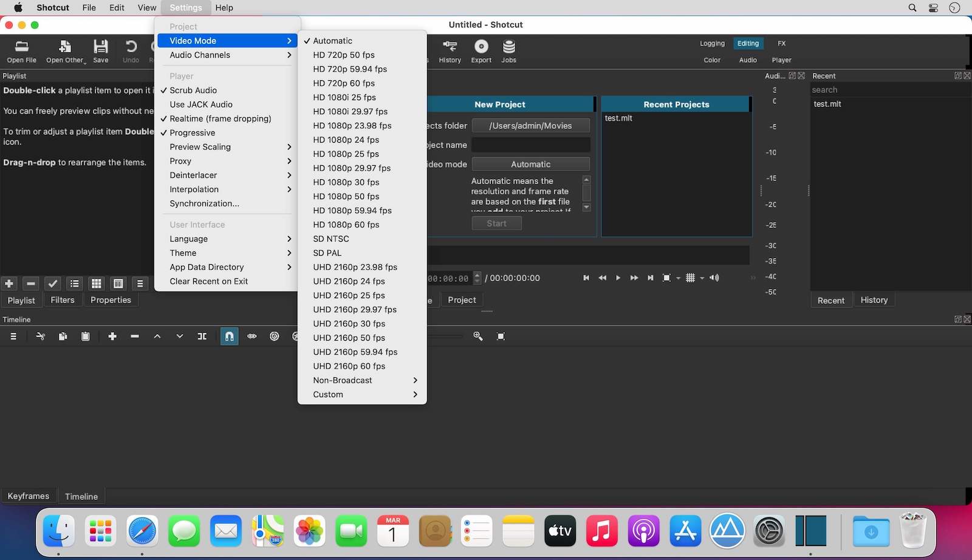The width and height of the screenshot is (972, 560).
Task: Open the timeline menu icon
Action: pos(13,336)
